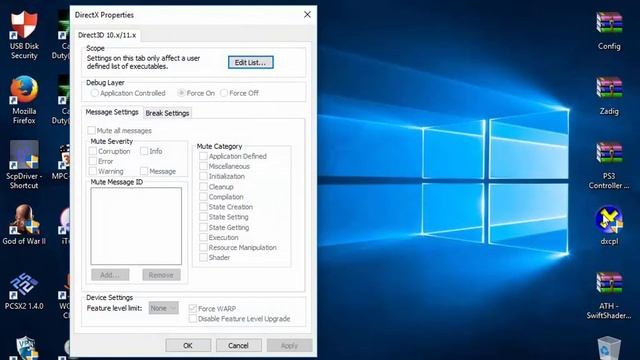Open the dxcpl desktop icon

click(x=609, y=225)
